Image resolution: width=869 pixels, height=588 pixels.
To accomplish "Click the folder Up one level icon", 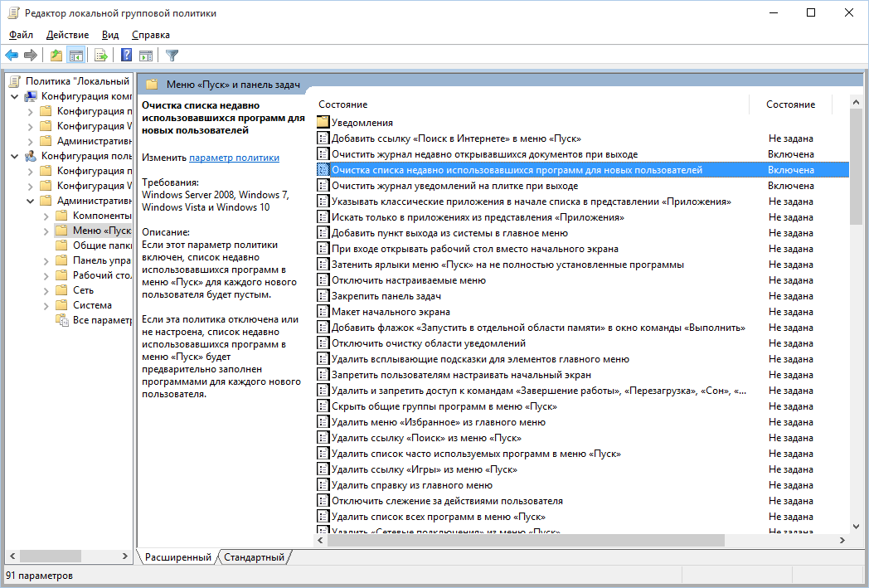I will (x=56, y=56).
